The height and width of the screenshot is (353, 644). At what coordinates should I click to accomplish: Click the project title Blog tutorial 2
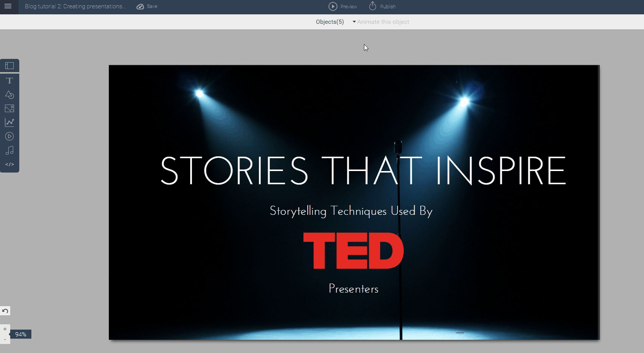pos(75,6)
